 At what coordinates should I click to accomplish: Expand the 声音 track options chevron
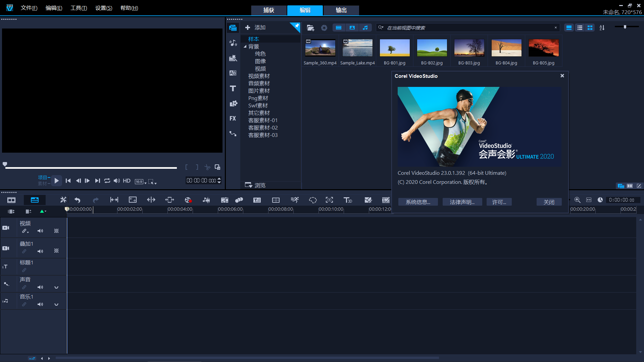pyautogui.click(x=56, y=287)
